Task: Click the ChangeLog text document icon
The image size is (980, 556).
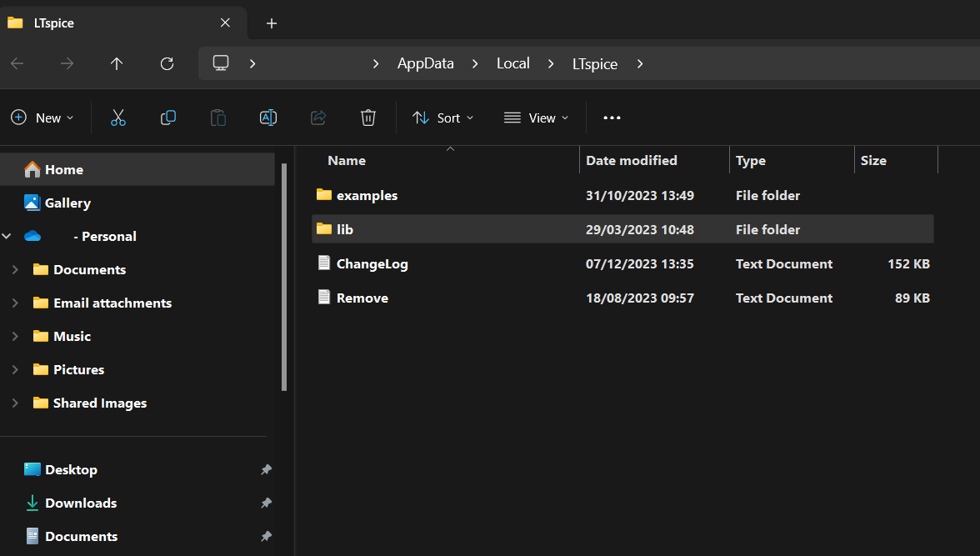Action: 323,263
